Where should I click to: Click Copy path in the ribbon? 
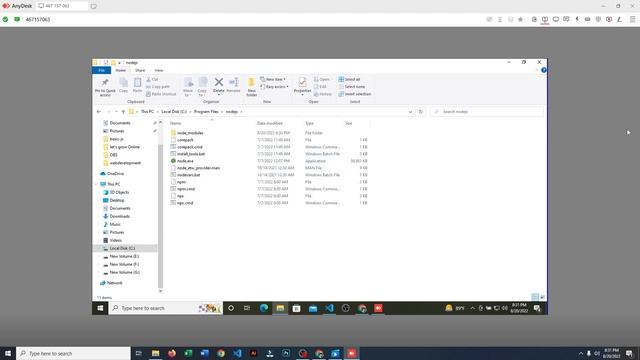[158, 87]
